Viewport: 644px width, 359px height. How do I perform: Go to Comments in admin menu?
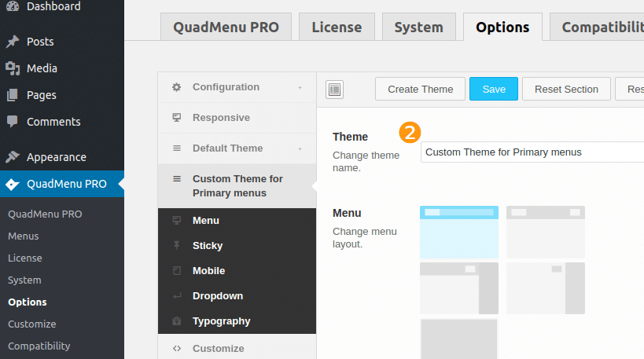(x=53, y=122)
